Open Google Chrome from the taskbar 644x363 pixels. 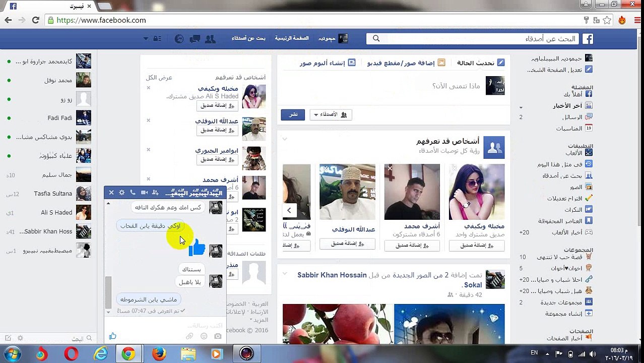click(128, 354)
